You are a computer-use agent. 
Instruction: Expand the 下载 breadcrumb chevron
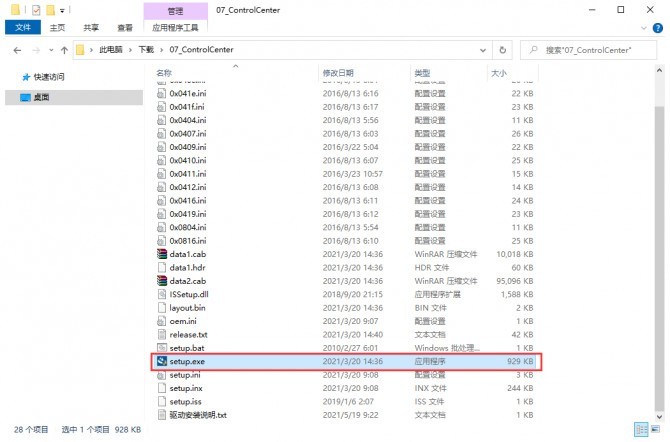pos(162,50)
